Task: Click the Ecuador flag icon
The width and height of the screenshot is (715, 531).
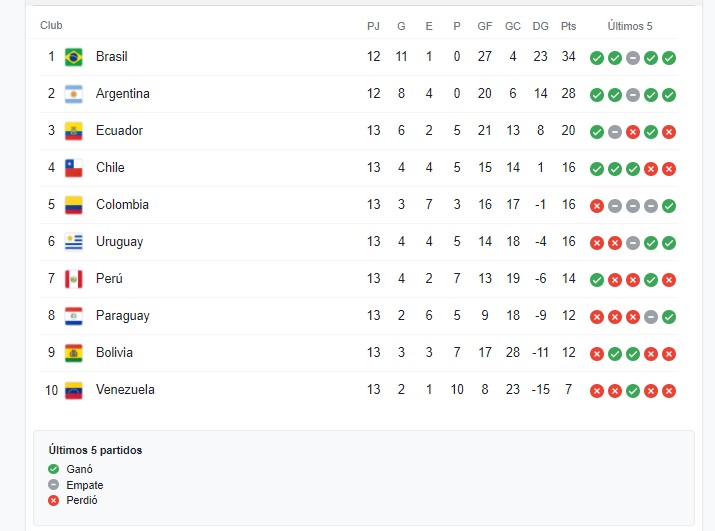Action: point(73,131)
